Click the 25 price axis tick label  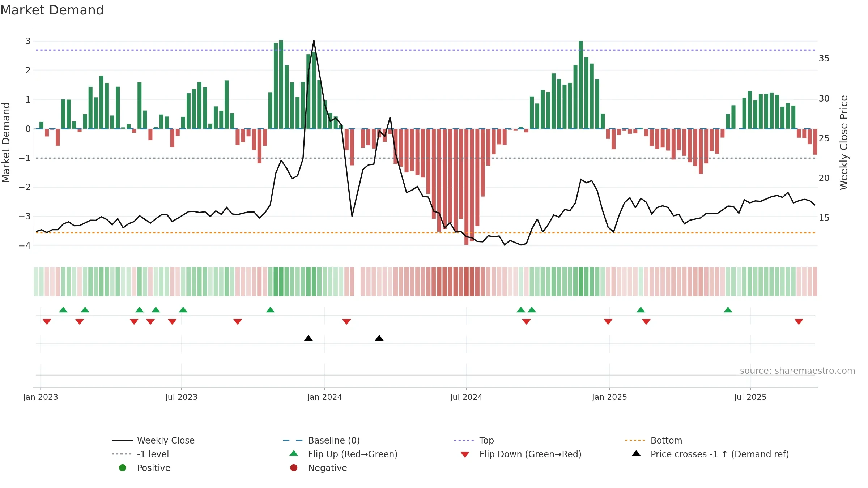tap(824, 138)
